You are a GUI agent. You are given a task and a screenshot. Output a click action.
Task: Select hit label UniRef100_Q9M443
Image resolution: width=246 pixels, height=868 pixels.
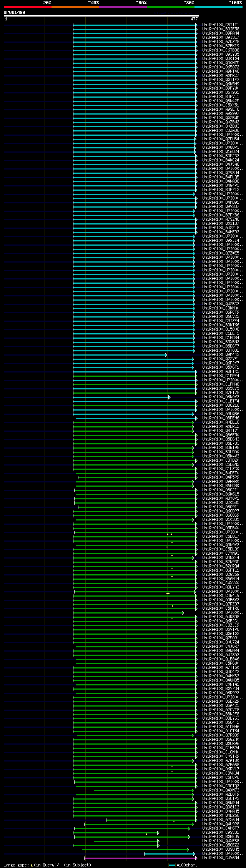click(x=221, y=354)
